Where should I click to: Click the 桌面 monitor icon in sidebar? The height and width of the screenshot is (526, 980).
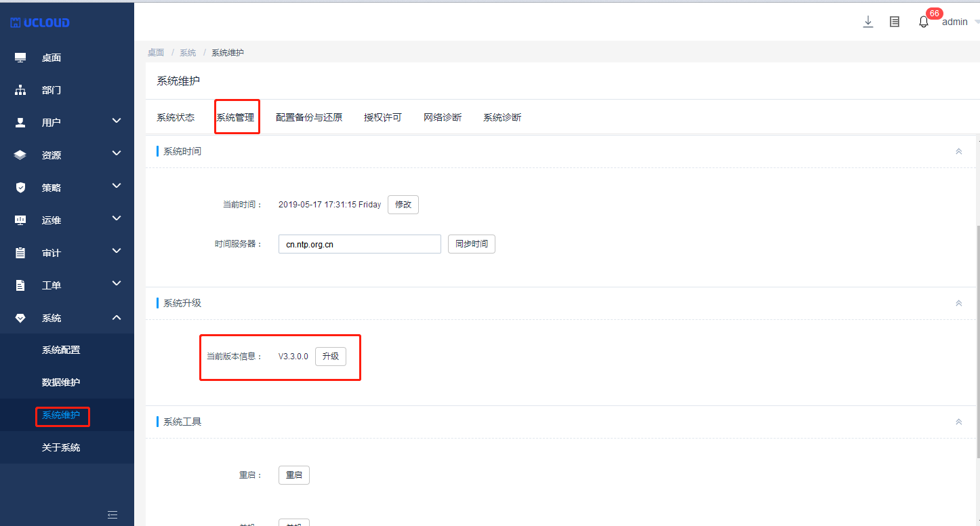pyautogui.click(x=20, y=58)
